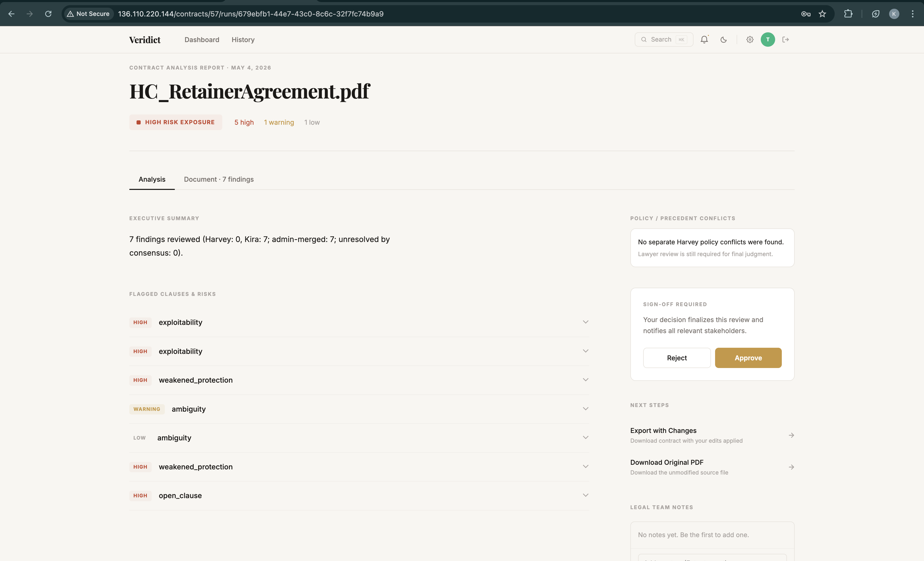
Task: Go to the Dashboard page
Action: click(x=202, y=40)
